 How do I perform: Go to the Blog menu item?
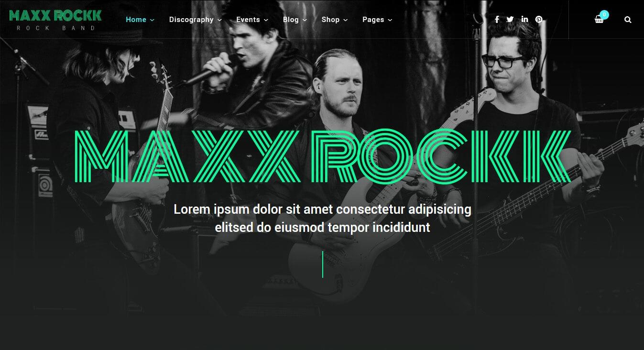291,20
